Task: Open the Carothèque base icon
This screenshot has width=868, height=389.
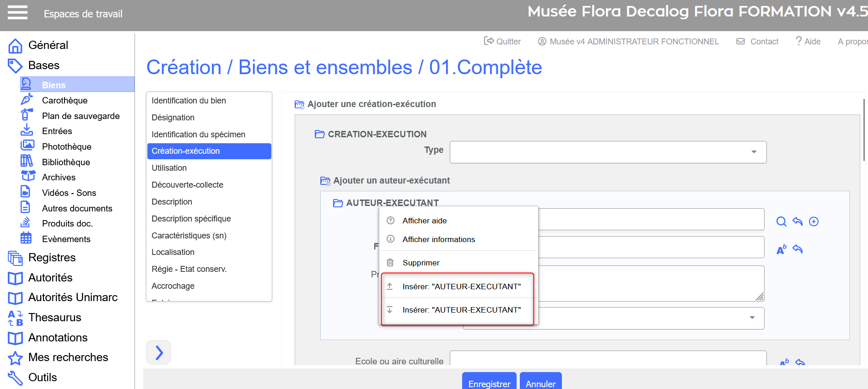Action: (27, 100)
